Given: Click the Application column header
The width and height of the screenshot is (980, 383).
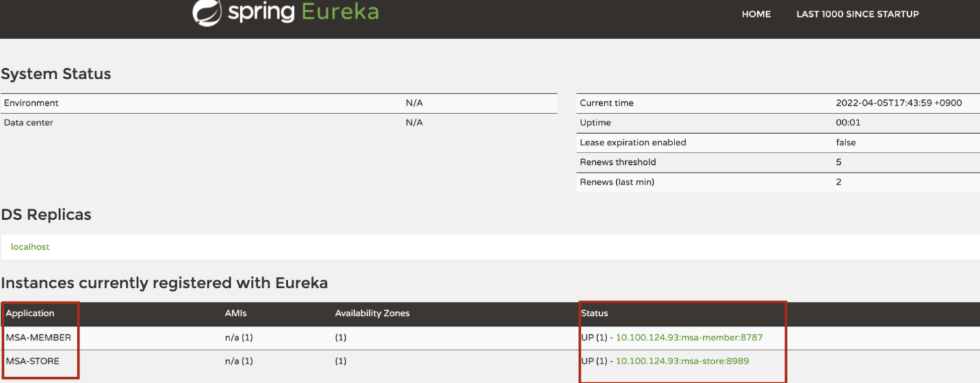Looking at the screenshot, I should (30, 313).
